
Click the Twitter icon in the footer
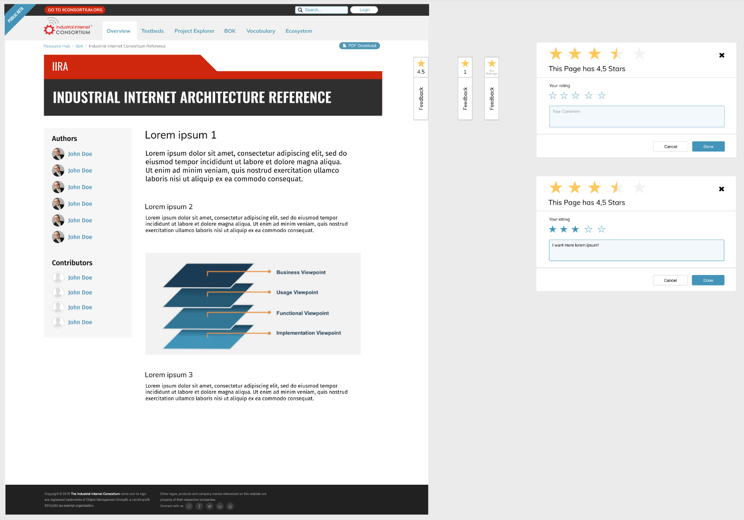click(x=209, y=506)
